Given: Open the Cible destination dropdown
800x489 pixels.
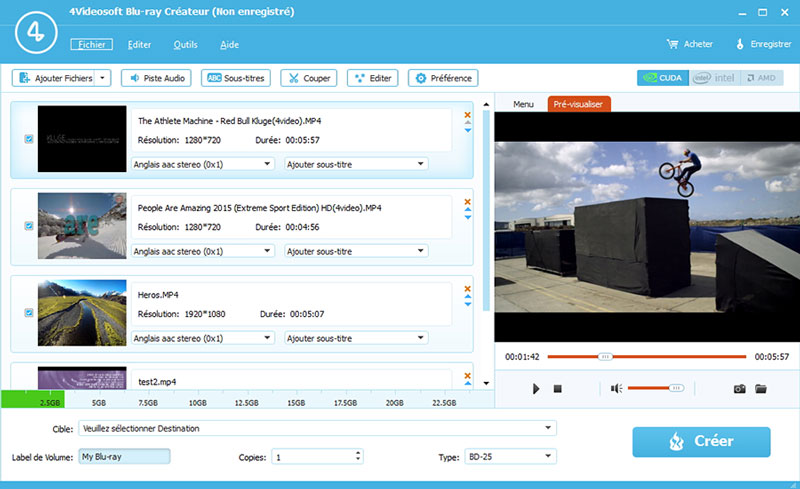Looking at the screenshot, I should point(317,428).
